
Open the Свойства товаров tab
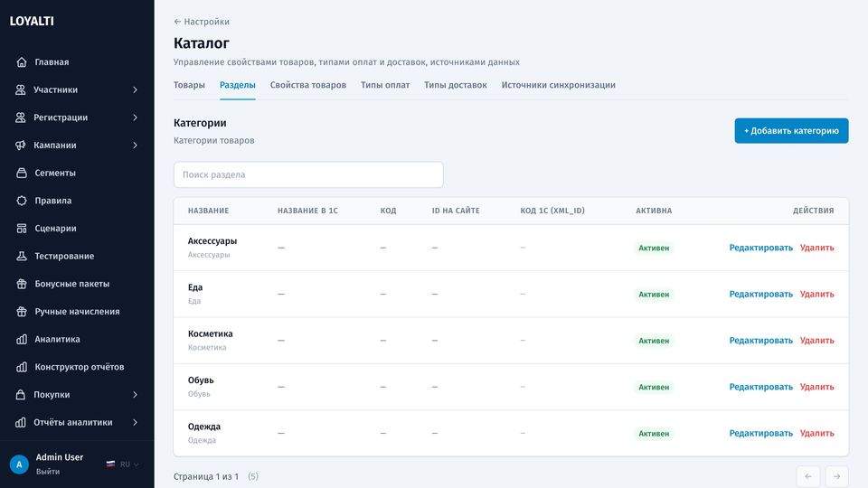tap(308, 85)
